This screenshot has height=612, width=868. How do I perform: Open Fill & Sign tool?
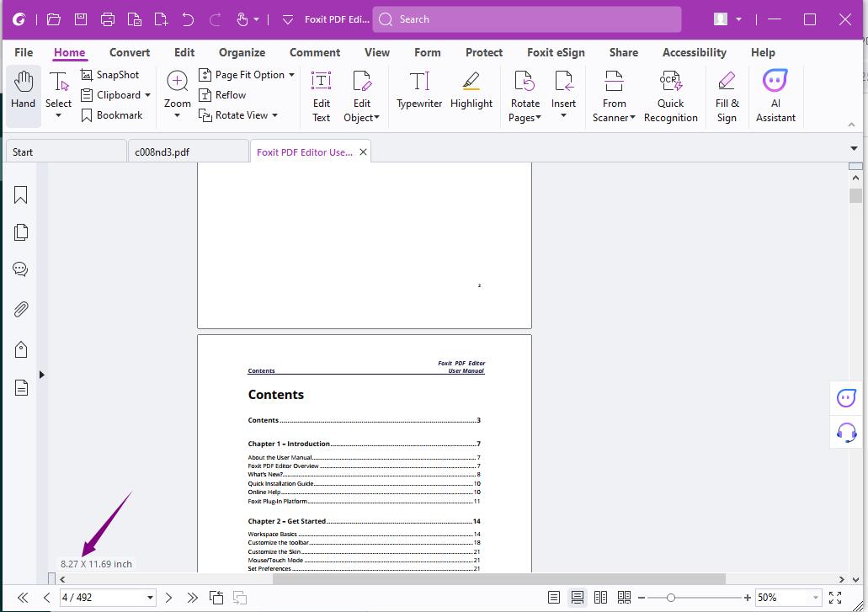click(727, 96)
